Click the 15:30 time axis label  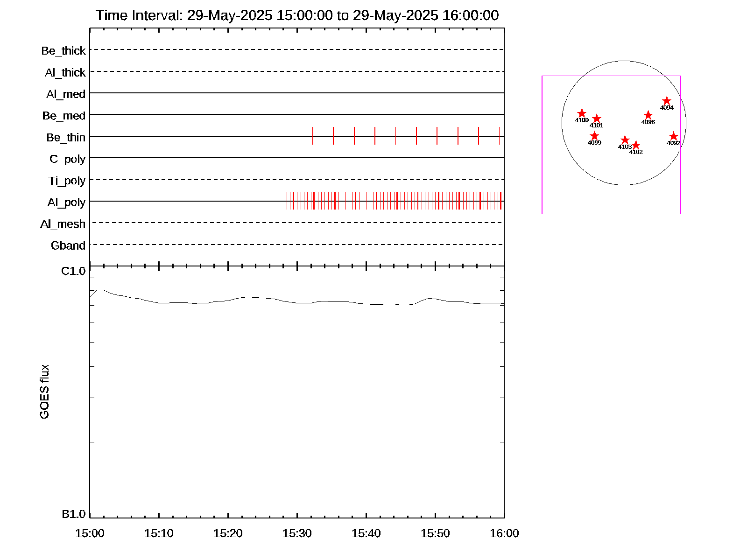pyautogui.click(x=297, y=533)
